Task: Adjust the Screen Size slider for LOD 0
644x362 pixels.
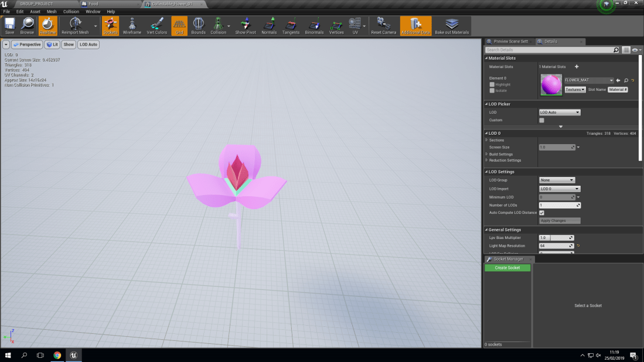Action: coord(557,147)
